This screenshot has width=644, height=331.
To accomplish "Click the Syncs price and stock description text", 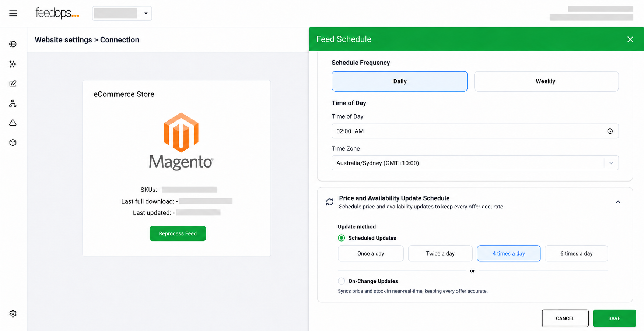I will [x=413, y=291].
